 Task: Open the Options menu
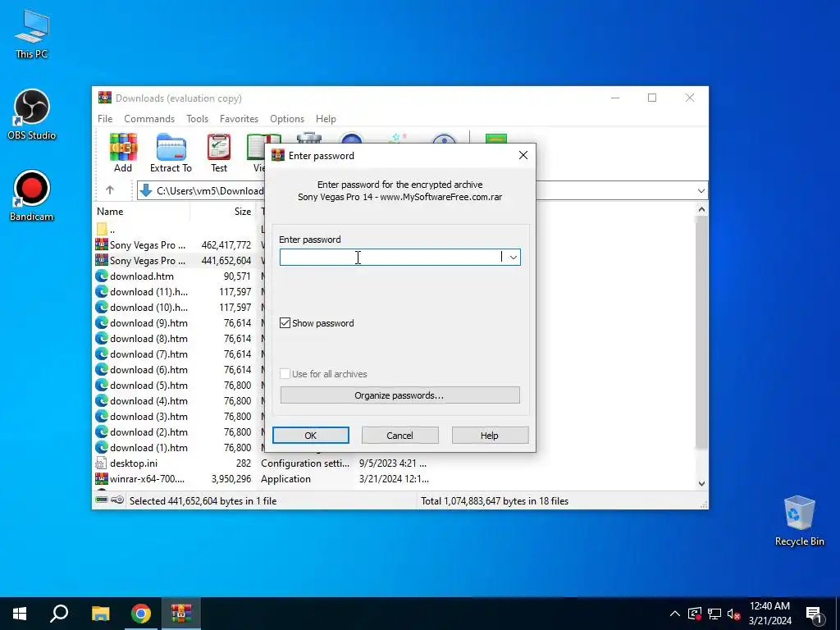(287, 119)
